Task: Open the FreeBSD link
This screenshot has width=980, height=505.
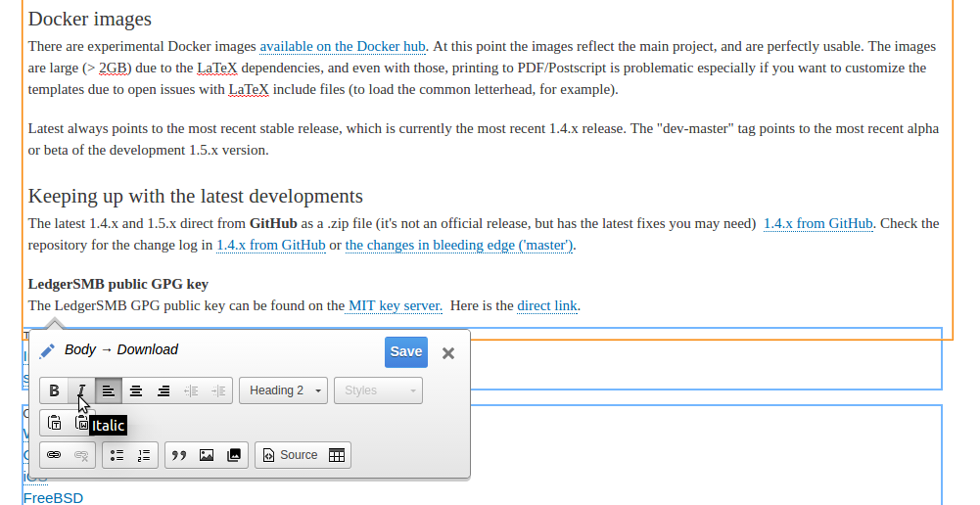Action: (53, 498)
